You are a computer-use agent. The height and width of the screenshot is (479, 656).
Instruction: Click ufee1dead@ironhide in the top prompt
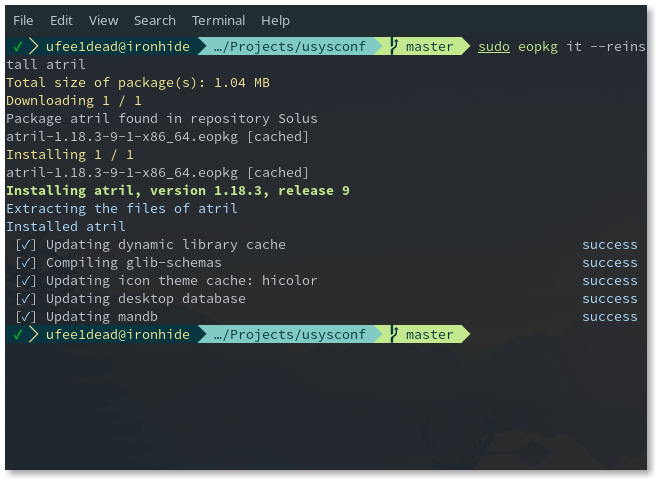[x=118, y=46]
